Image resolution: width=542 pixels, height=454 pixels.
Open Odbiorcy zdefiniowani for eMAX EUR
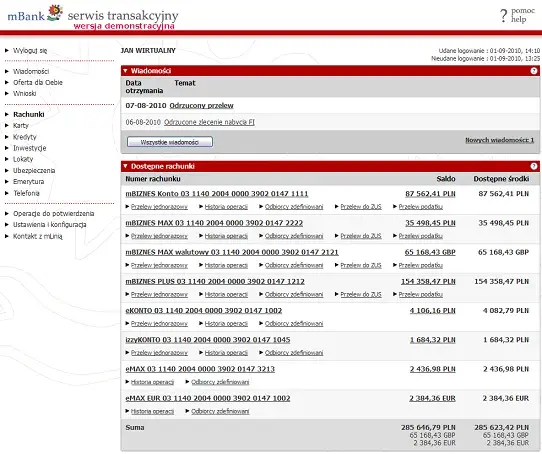(220, 411)
